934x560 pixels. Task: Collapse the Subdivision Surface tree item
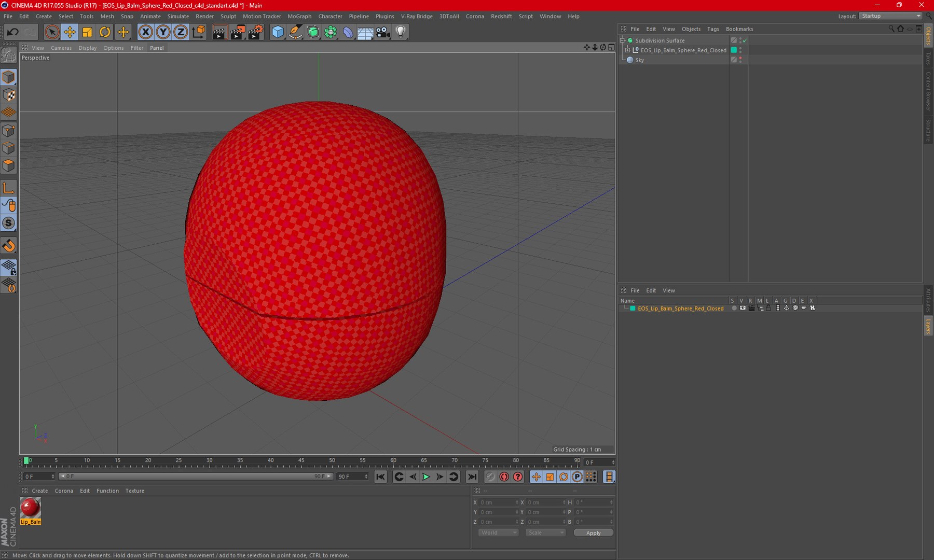click(x=622, y=40)
